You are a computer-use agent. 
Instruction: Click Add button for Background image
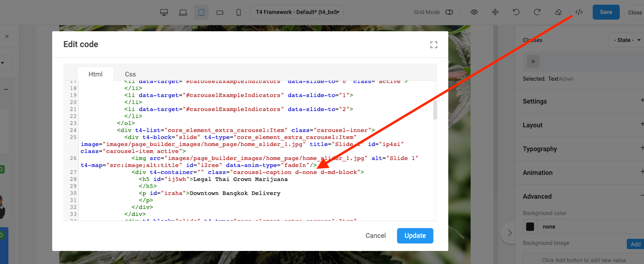[635, 244]
